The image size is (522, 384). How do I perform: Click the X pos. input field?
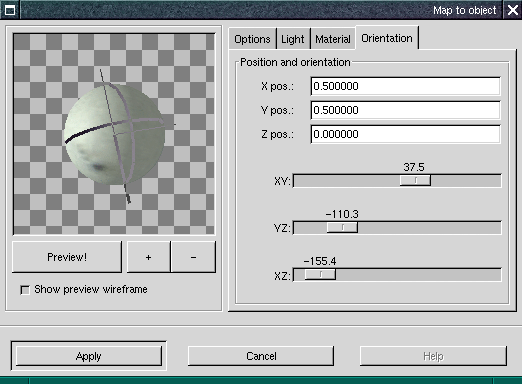(x=405, y=86)
